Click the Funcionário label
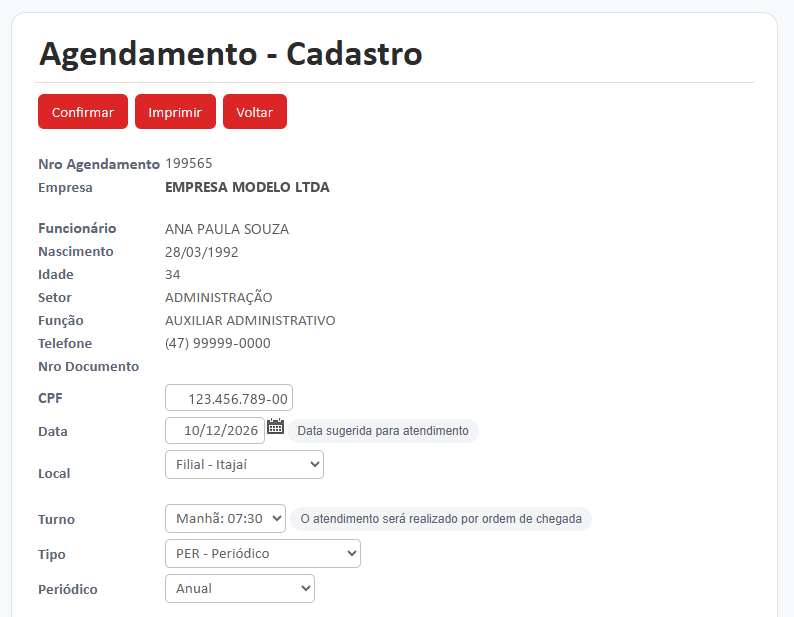The image size is (794, 617). [77, 228]
